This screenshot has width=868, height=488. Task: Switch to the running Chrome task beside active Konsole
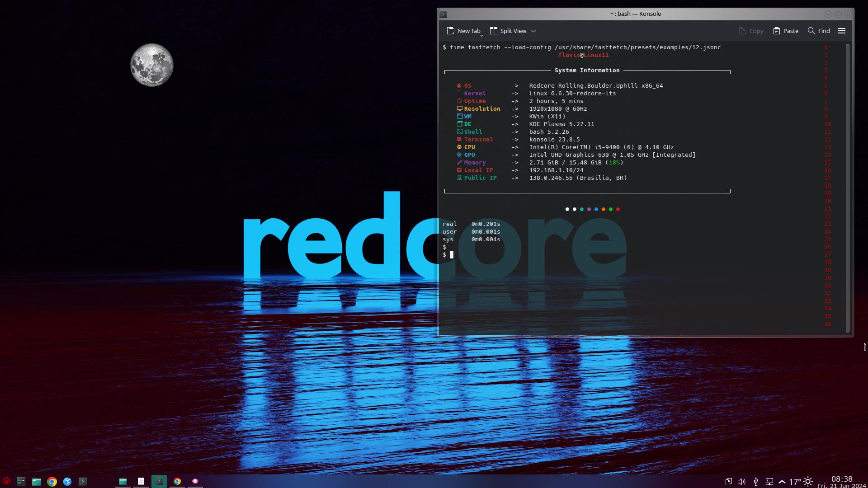point(177,481)
